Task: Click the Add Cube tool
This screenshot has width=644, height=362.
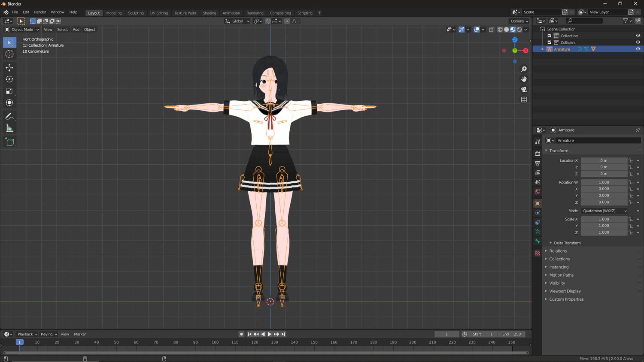Action: (9, 142)
